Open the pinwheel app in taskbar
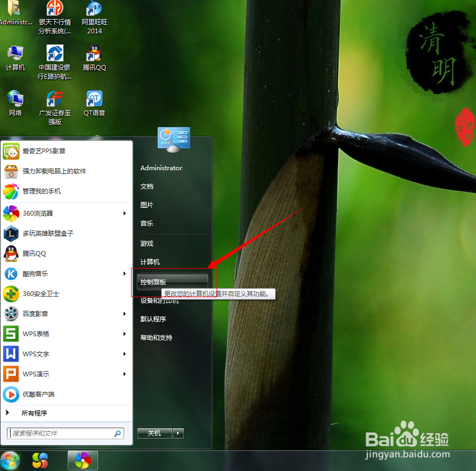The height and width of the screenshot is (471, 476). pos(40,460)
